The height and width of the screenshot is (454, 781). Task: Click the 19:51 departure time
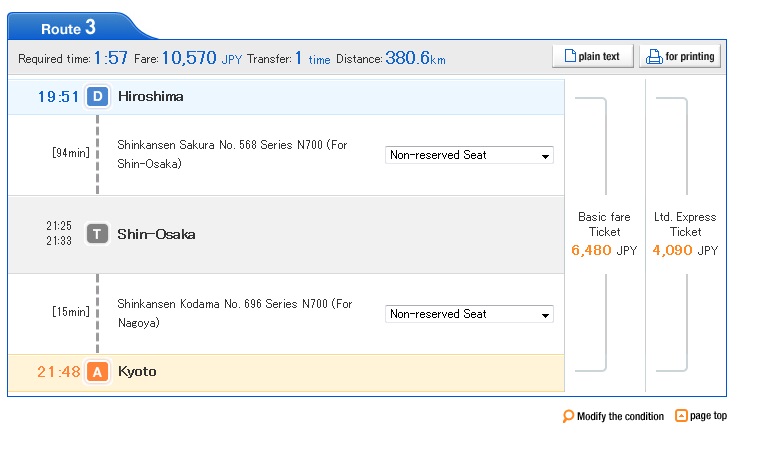(x=58, y=97)
